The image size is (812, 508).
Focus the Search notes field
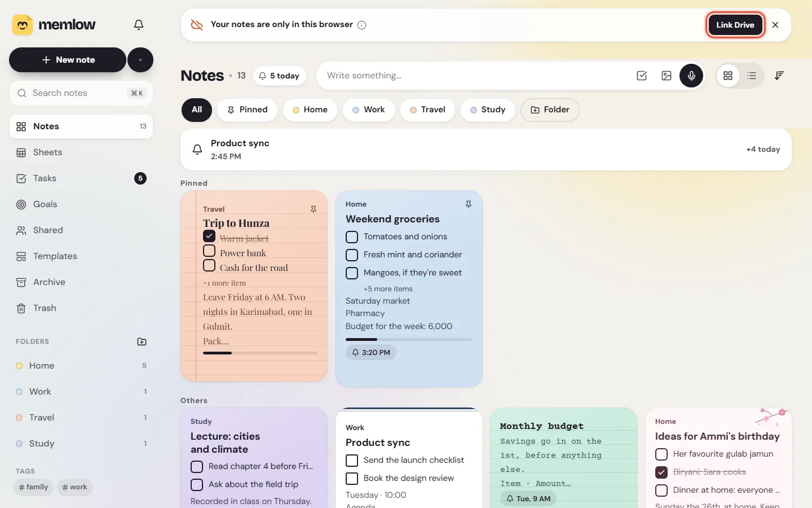(81, 93)
